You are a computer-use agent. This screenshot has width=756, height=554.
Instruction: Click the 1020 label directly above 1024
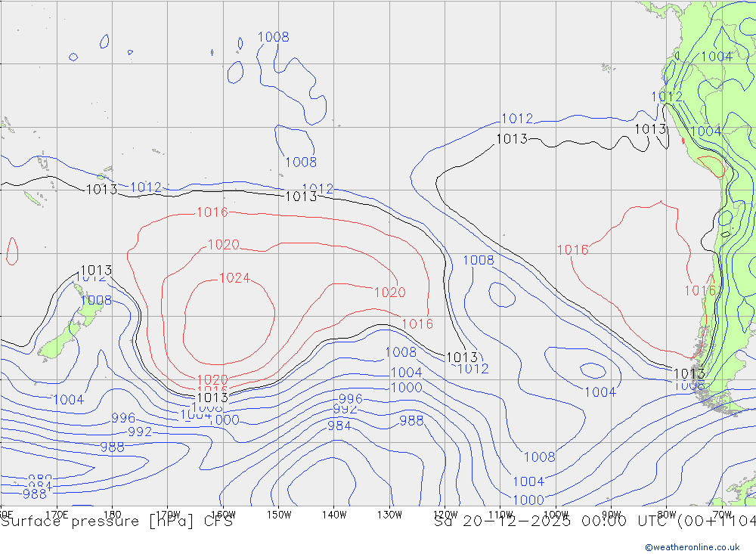click(223, 244)
